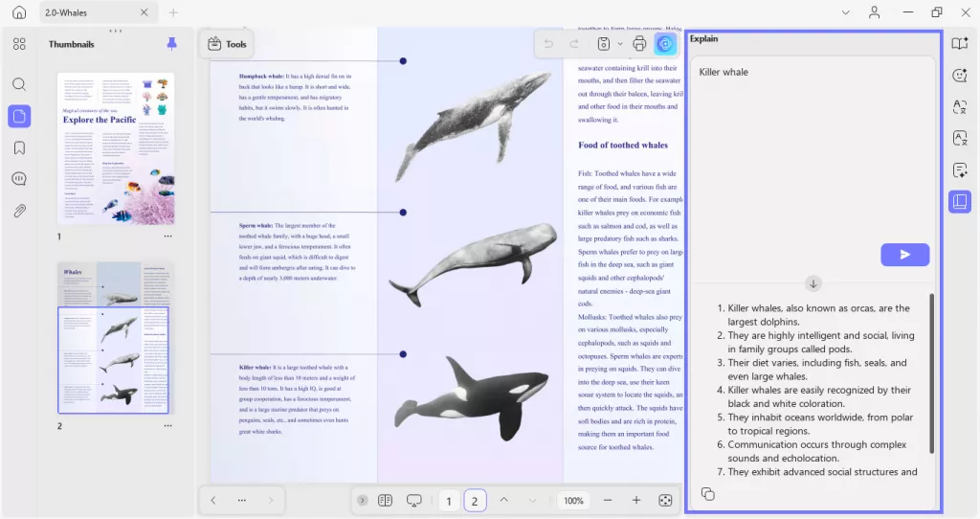The height and width of the screenshot is (519, 980).
Task: Go forward with the right arrow in bottom bar
Action: (271, 500)
